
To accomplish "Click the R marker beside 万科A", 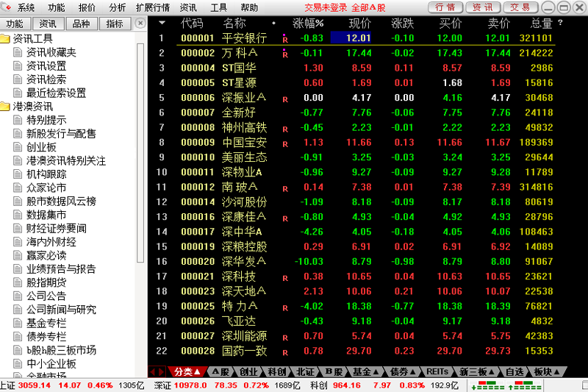I will point(285,53).
